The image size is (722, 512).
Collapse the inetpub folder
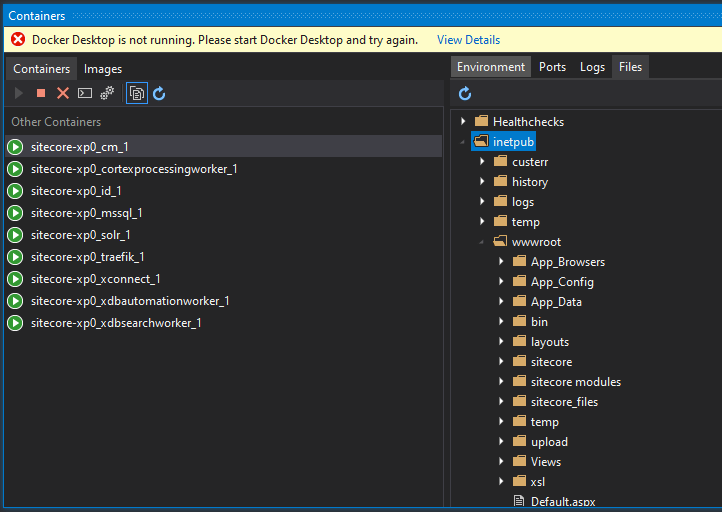point(463,142)
